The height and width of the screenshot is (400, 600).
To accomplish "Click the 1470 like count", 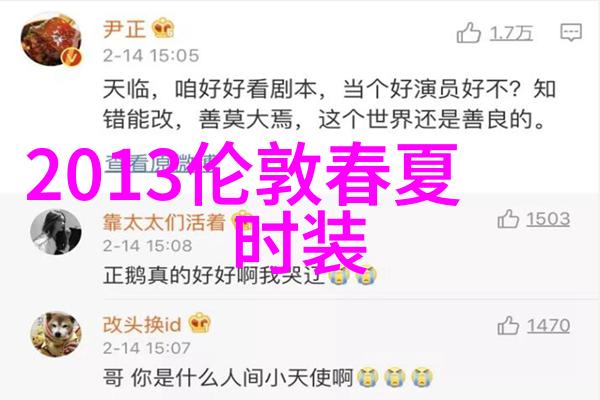I will [548, 326].
